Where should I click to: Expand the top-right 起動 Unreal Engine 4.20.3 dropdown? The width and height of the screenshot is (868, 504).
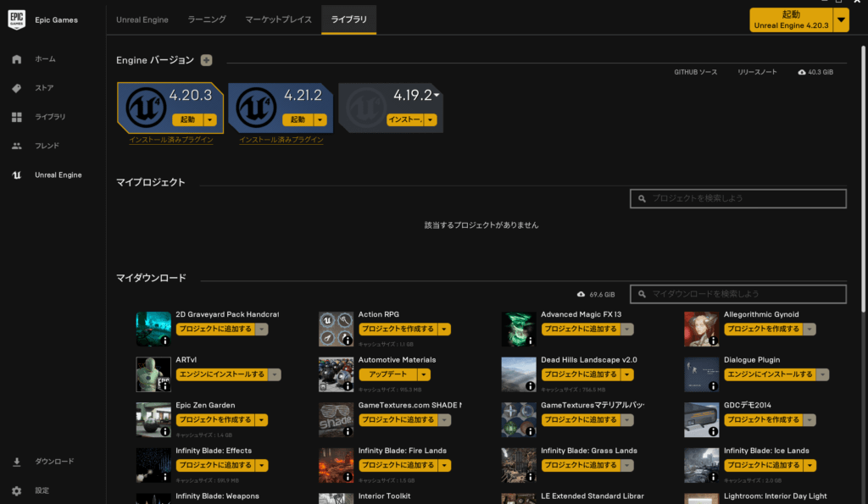point(842,20)
